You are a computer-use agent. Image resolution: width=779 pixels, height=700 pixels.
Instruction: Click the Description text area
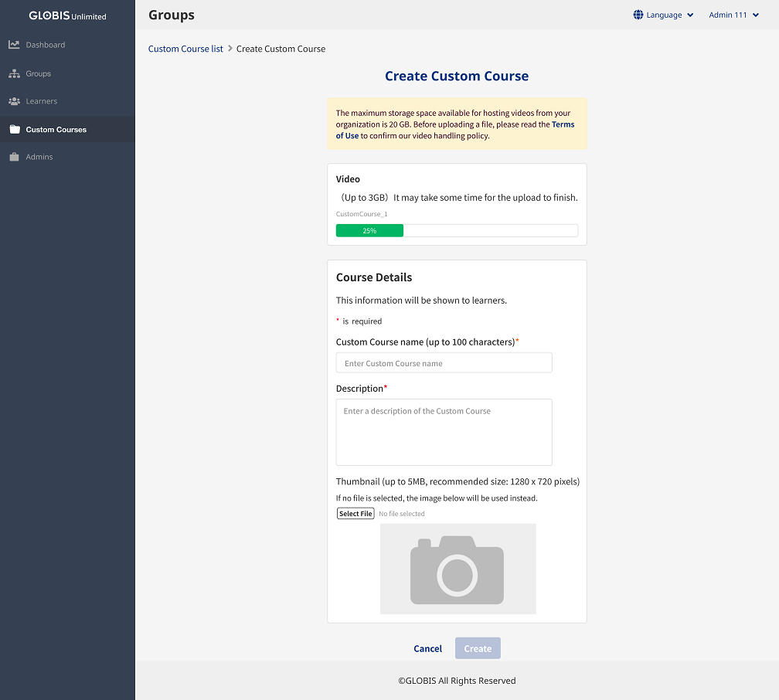click(x=444, y=431)
